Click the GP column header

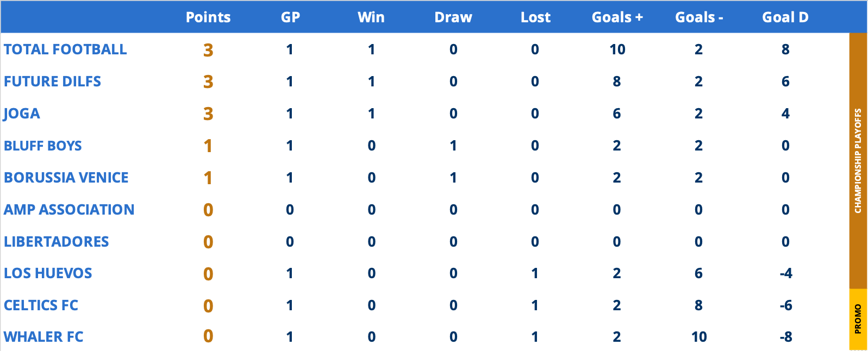(290, 17)
